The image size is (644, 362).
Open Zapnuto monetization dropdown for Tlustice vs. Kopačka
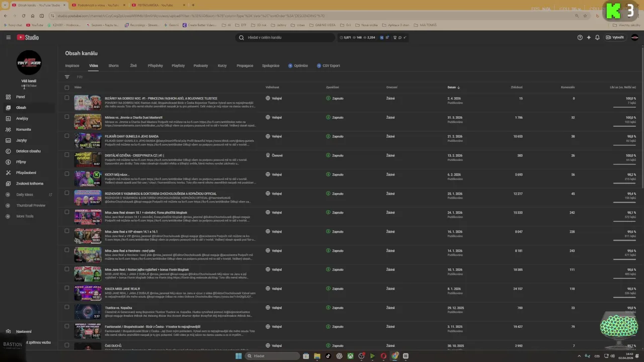point(335,308)
